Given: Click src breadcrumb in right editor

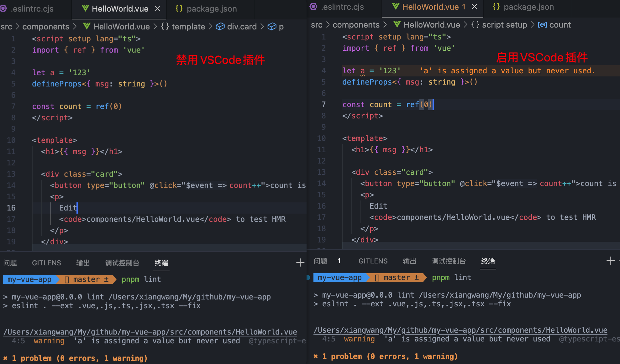Looking at the screenshot, I should pyautogui.click(x=317, y=25).
